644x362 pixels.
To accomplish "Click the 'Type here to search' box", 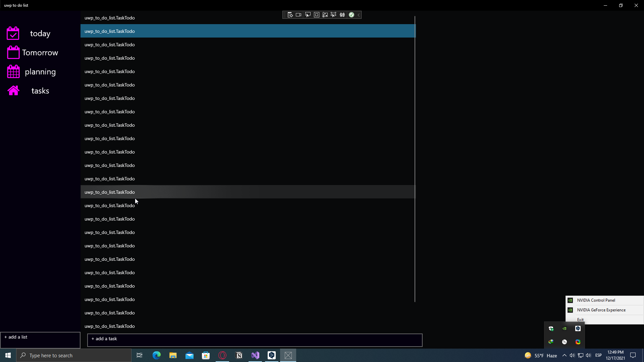I will 74,355.
